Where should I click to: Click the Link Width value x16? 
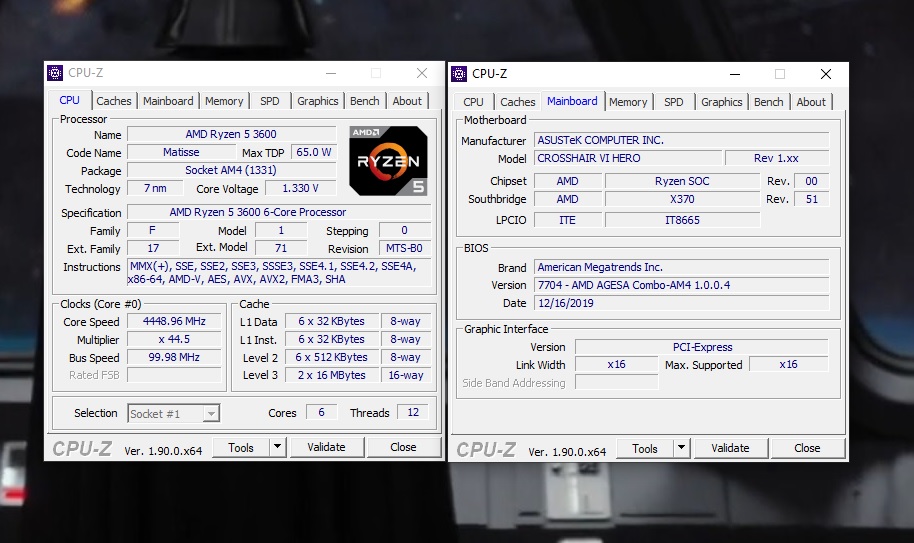pyautogui.click(x=617, y=364)
